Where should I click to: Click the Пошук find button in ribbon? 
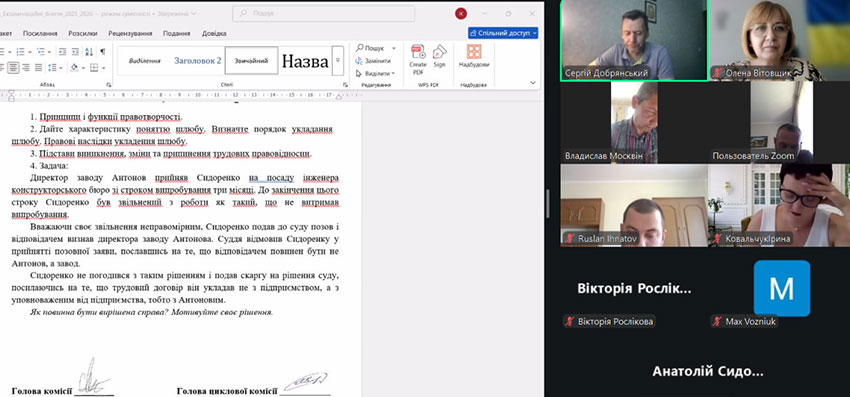371,48
